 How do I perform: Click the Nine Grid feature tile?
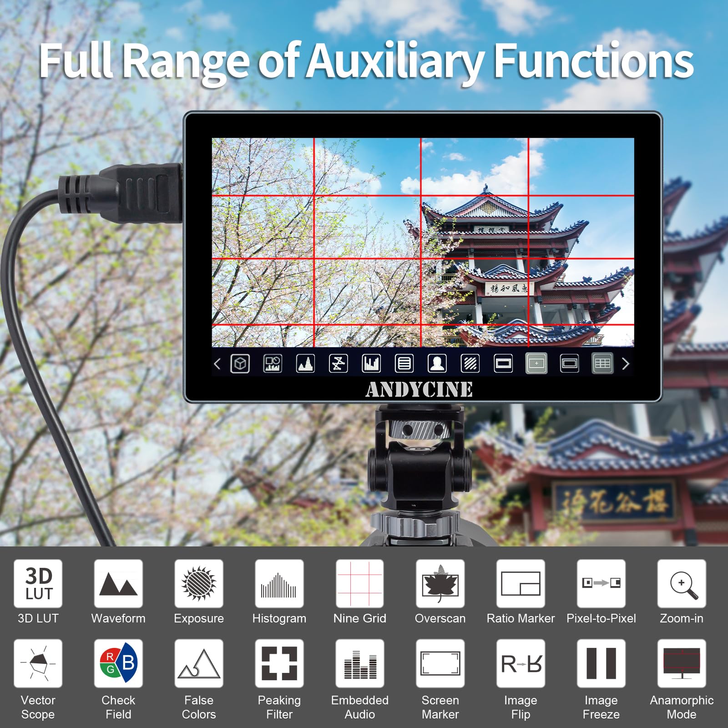click(x=360, y=583)
